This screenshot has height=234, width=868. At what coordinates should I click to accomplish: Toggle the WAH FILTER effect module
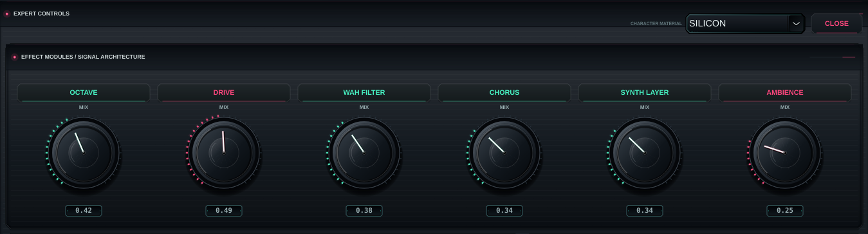(364, 92)
